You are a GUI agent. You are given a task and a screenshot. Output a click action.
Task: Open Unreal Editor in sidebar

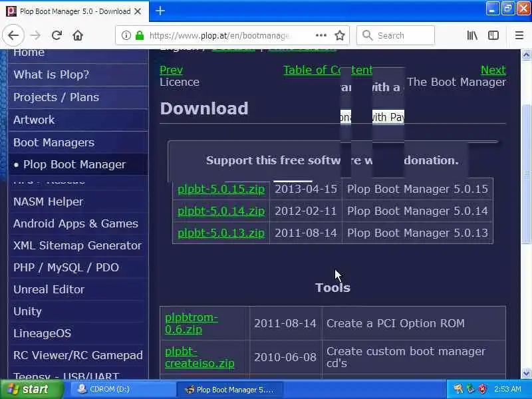pos(78,289)
